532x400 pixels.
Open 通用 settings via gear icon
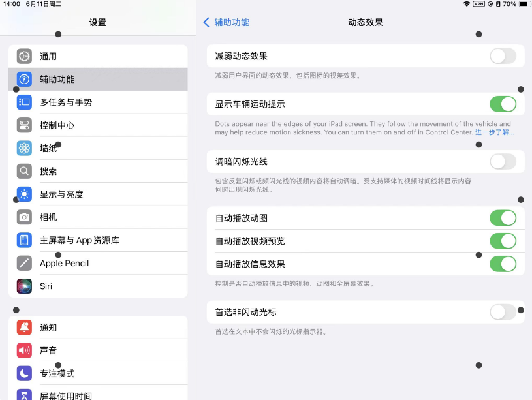24,56
